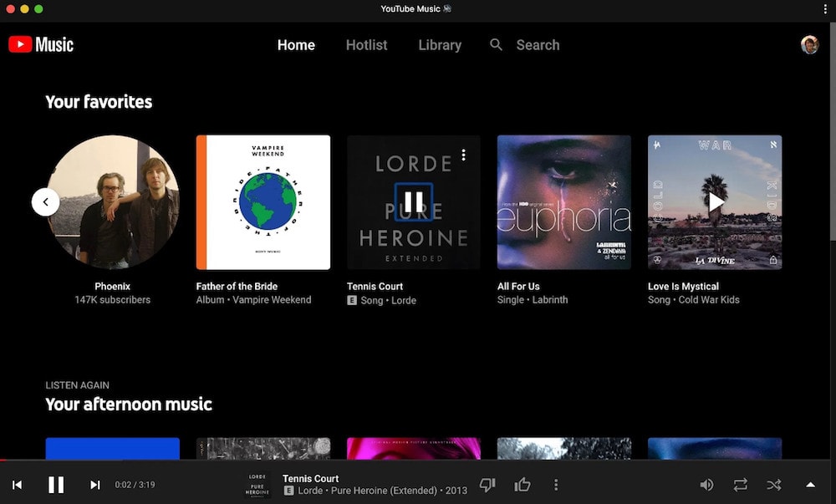Click the YouTube Music logo
This screenshot has width=836, height=504.
tap(41, 45)
